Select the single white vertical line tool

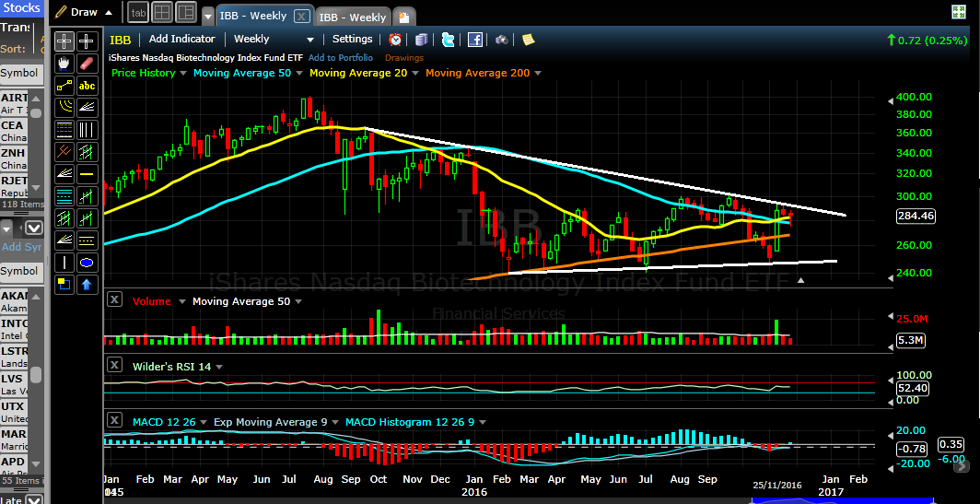click(x=64, y=263)
